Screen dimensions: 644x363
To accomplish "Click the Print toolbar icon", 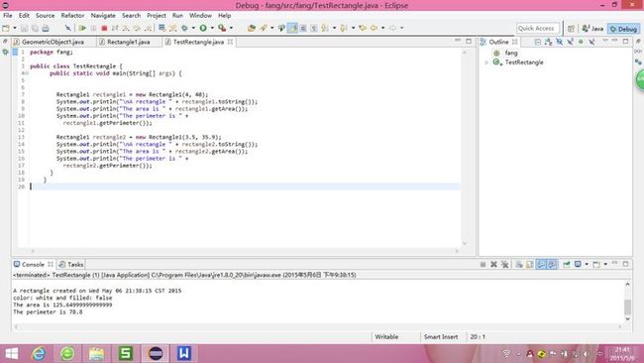I will [x=46, y=28].
